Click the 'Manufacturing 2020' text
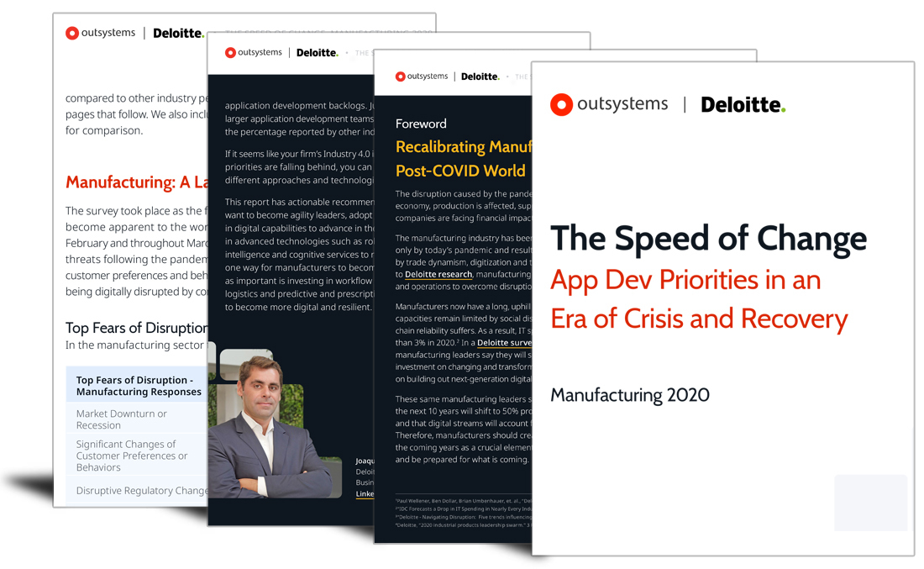 [630, 394]
